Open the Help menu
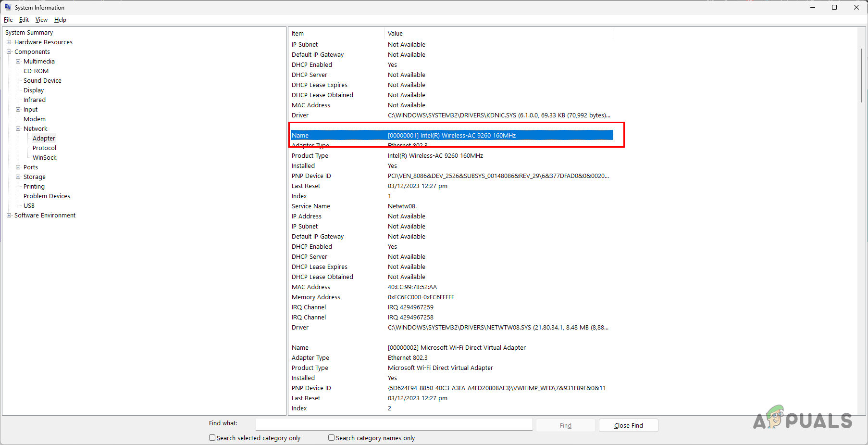 click(x=60, y=20)
